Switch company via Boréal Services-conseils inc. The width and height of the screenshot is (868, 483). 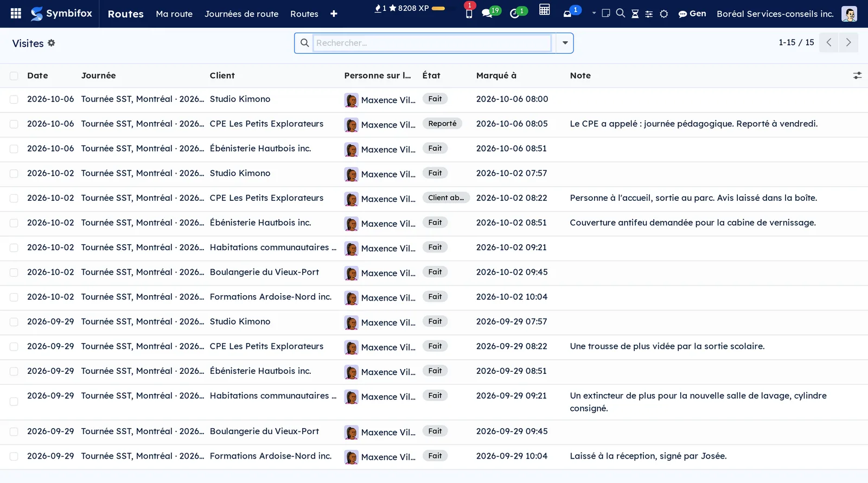tap(775, 14)
